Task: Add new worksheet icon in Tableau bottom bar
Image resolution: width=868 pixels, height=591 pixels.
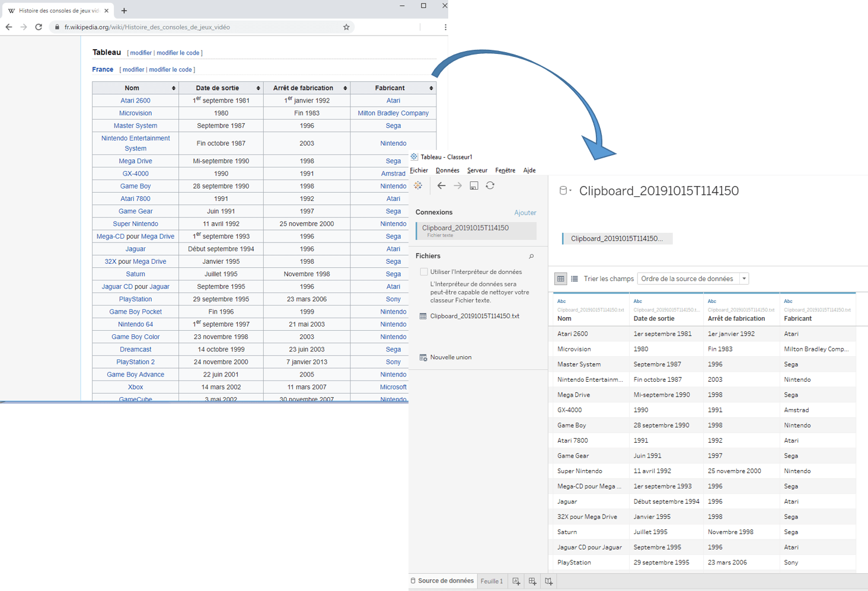Action: [x=516, y=582]
